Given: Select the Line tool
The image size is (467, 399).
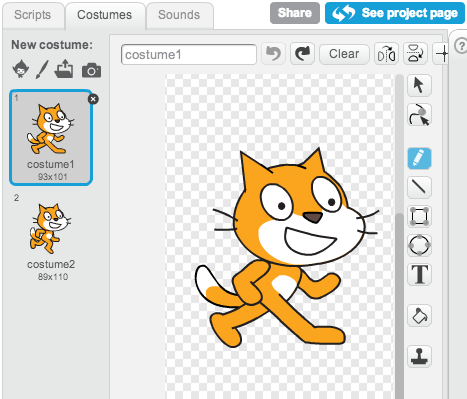Looking at the screenshot, I should 419,187.
